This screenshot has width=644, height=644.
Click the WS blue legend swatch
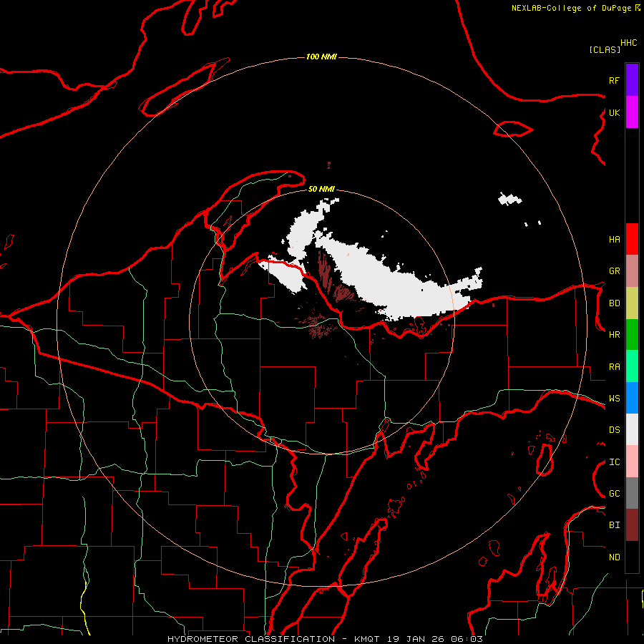(632, 398)
